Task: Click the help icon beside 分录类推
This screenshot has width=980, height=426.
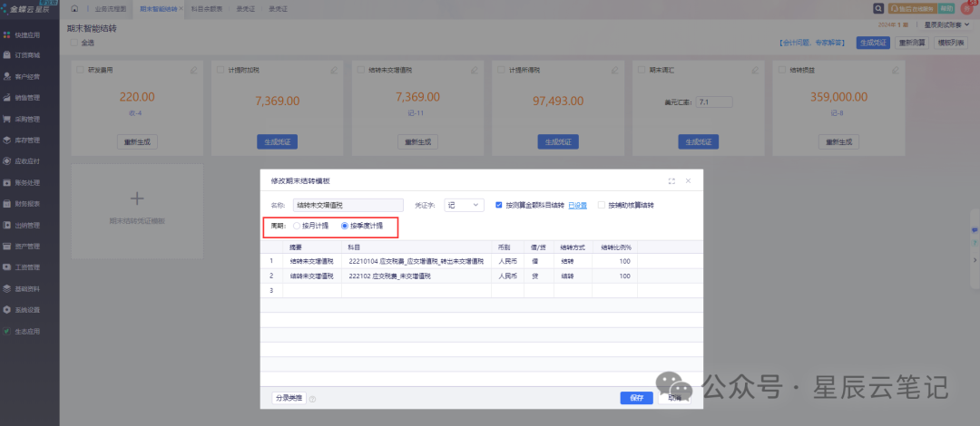Action: (312, 399)
